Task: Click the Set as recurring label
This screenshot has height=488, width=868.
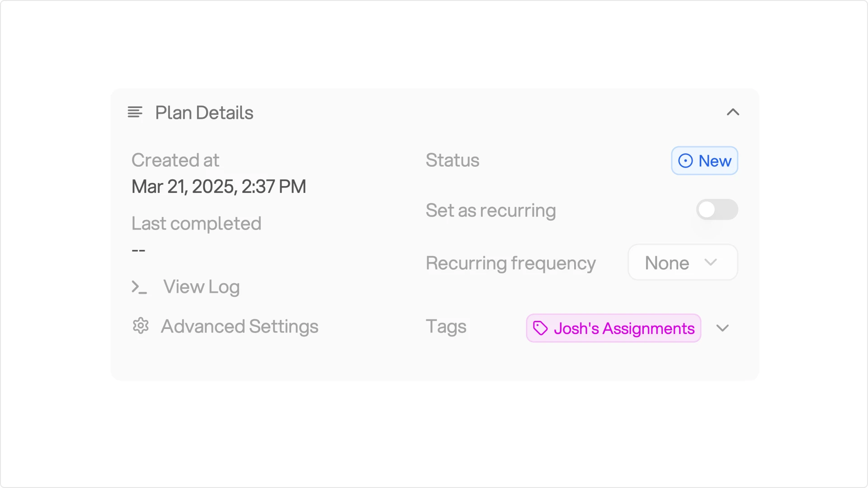Action: [491, 211]
